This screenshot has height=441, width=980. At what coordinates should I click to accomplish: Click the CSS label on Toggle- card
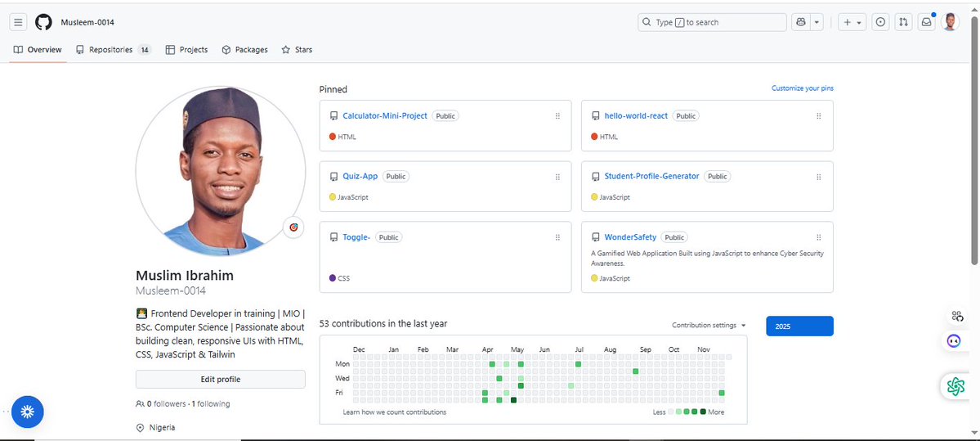344,277
